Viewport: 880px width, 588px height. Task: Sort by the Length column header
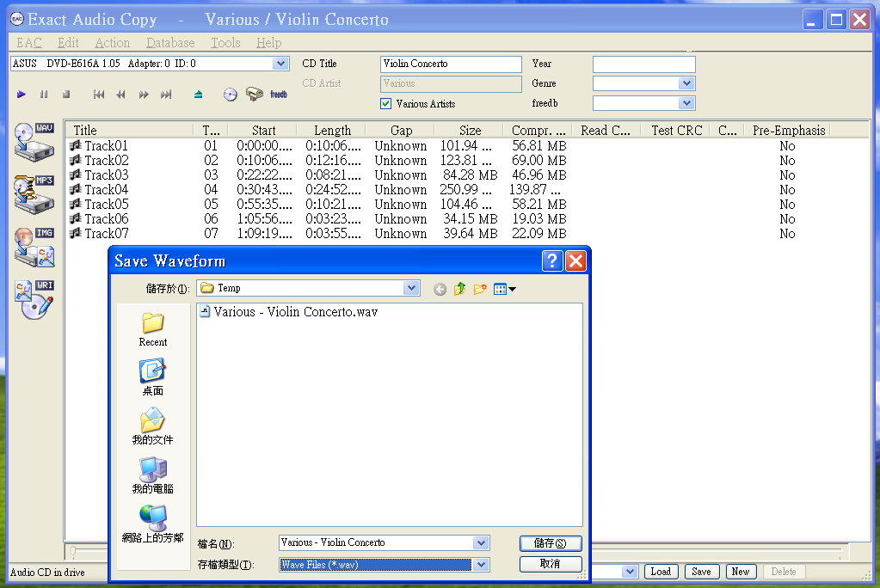pyautogui.click(x=332, y=130)
